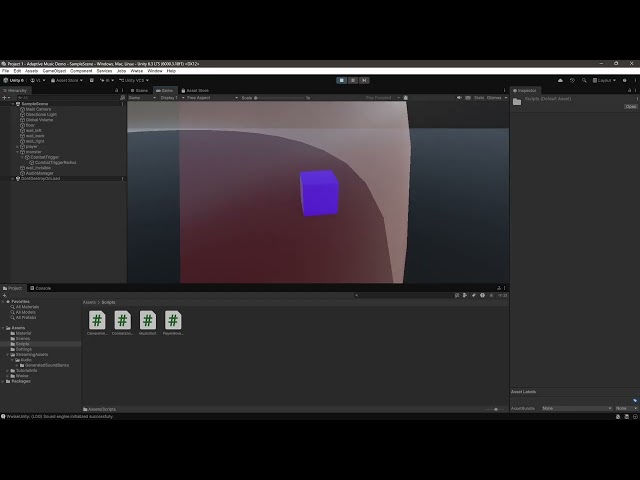The width and height of the screenshot is (640, 480).
Task: Open the File menu
Action: (x=5, y=71)
